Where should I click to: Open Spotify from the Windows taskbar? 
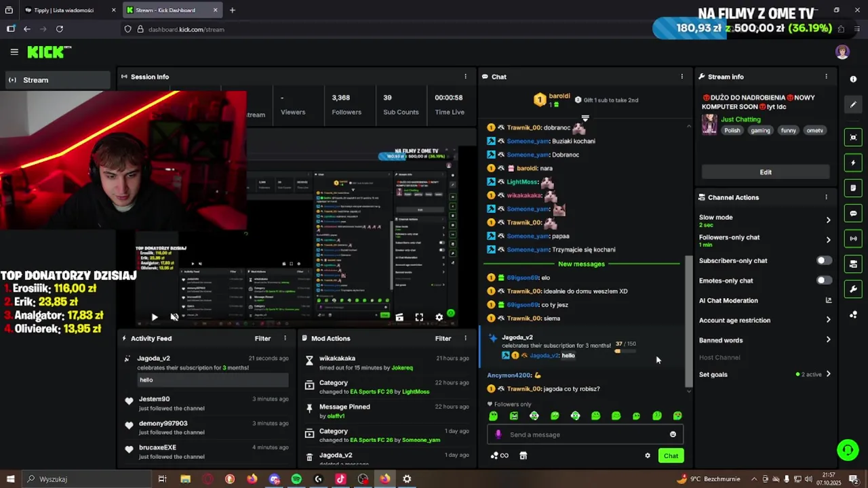(296, 479)
